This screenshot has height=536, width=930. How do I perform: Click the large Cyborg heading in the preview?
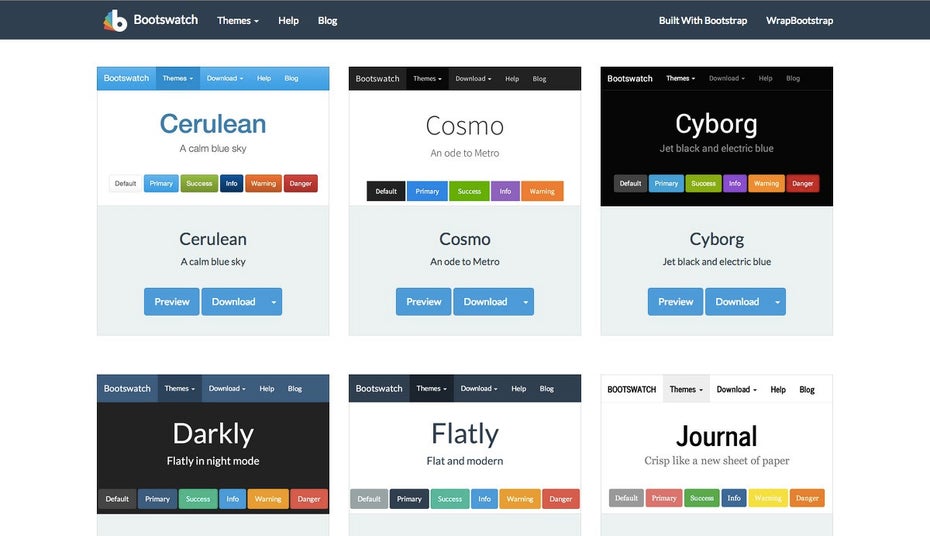[x=716, y=125]
